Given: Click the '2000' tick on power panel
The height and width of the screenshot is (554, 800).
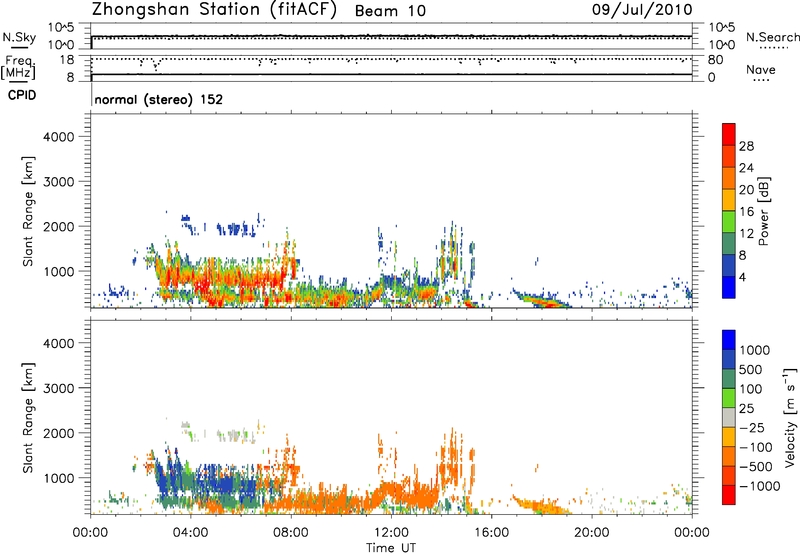Looking at the screenshot, I should point(58,226).
